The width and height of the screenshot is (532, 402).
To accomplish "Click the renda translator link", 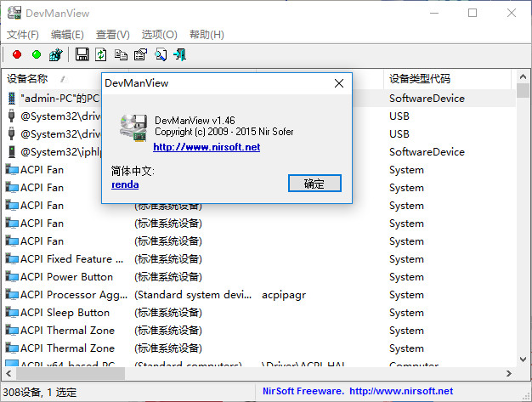I will click(125, 184).
